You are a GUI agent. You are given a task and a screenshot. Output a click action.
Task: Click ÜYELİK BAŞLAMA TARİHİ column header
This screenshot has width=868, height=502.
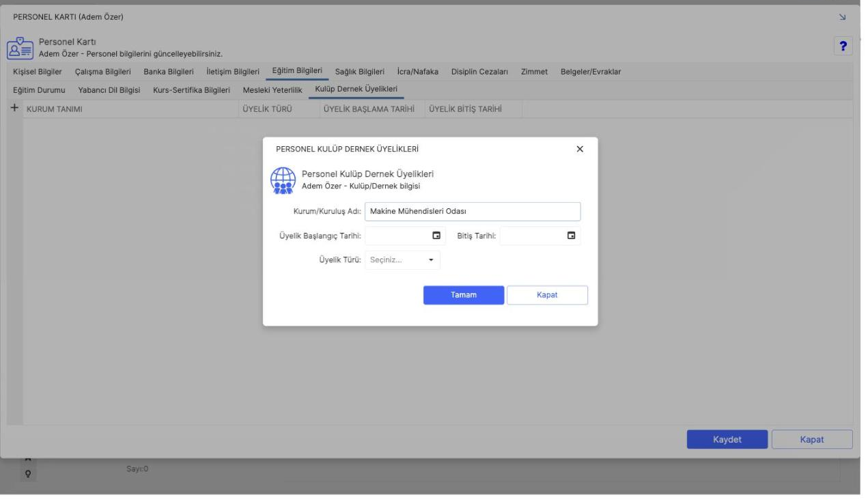tap(373, 109)
